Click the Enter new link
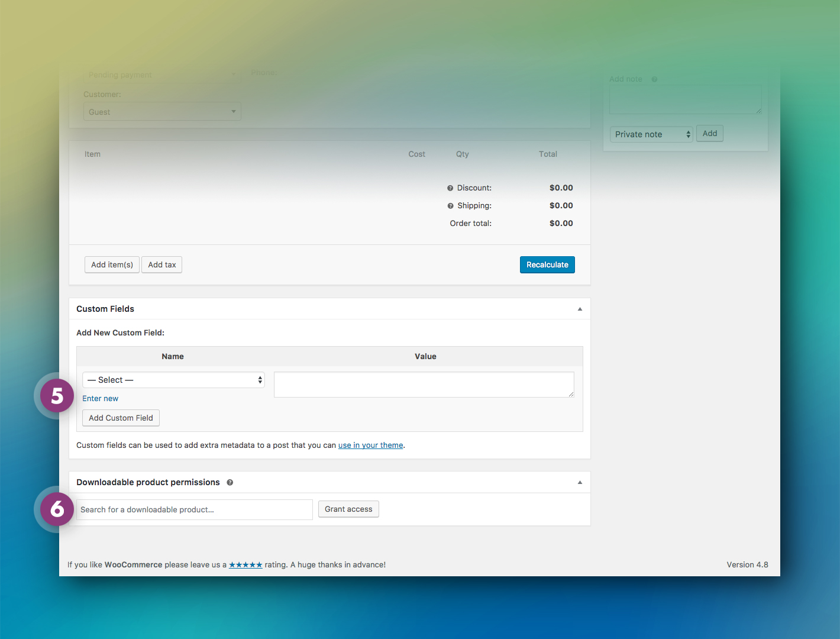Image resolution: width=840 pixels, height=639 pixels. point(100,399)
